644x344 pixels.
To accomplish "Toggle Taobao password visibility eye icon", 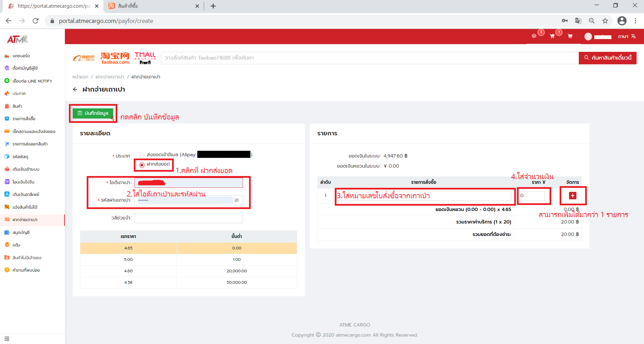I will pyautogui.click(x=237, y=200).
